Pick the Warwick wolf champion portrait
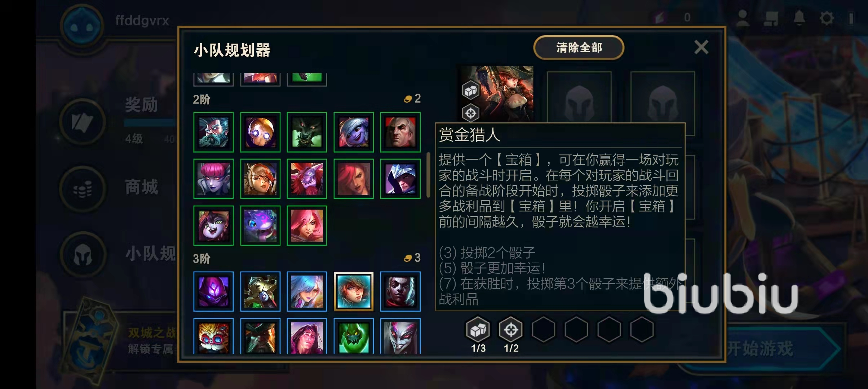868x389 pixels. (x=307, y=132)
